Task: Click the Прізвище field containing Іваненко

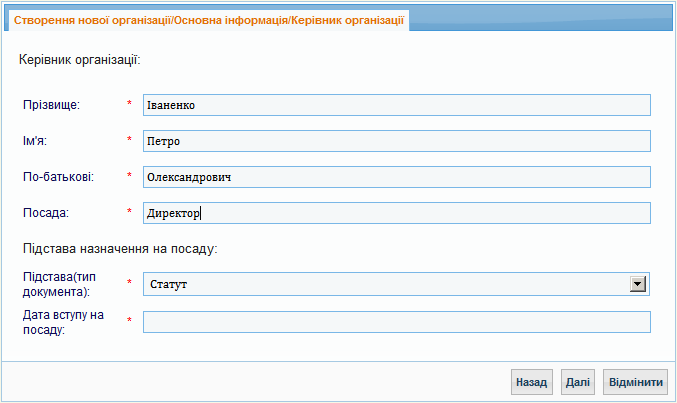Action: 396,105
